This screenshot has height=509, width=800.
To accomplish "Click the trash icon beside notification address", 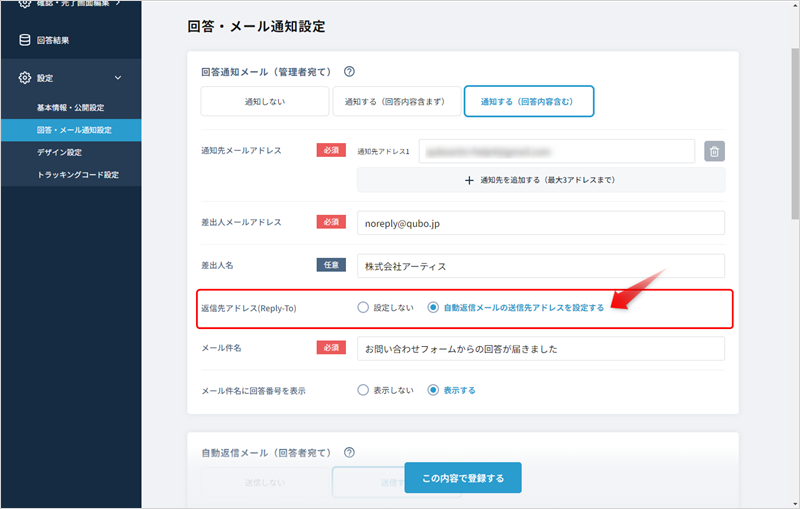I will 714,152.
